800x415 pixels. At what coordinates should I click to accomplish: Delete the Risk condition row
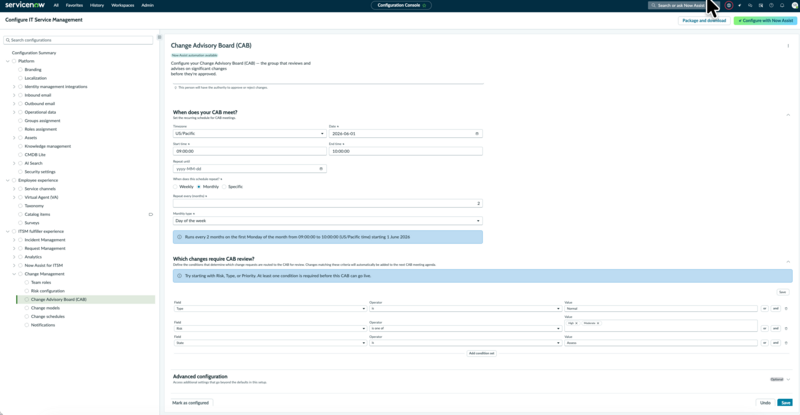pos(786,328)
